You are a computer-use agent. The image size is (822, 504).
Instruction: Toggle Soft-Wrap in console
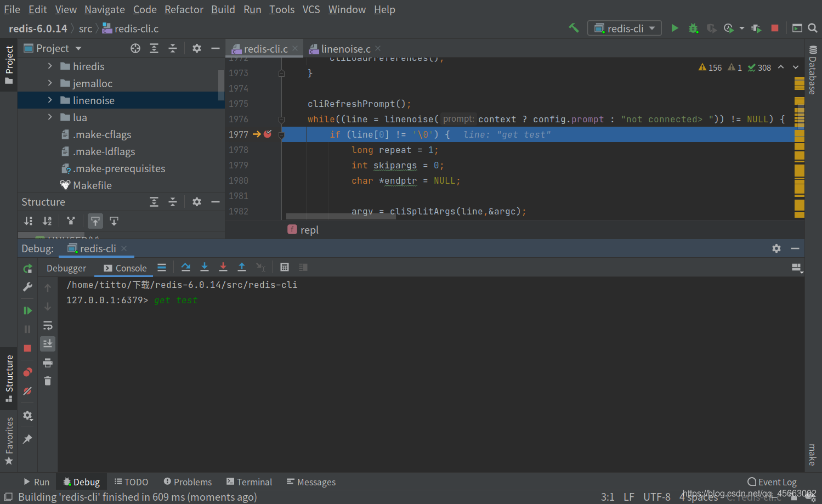(x=48, y=325)
